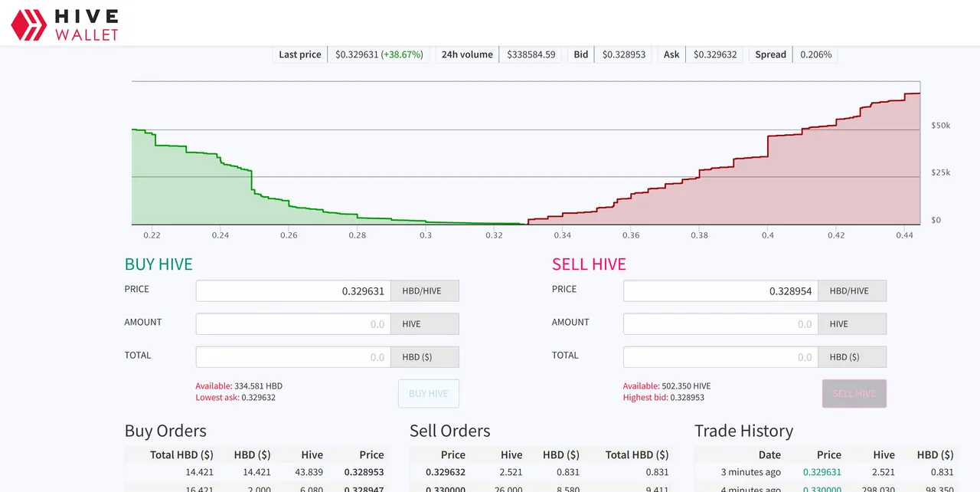Viewport: 980px width, 492px height.
Task: Apply the lowest ask 0.329632 value
Action: pos(236,398)
